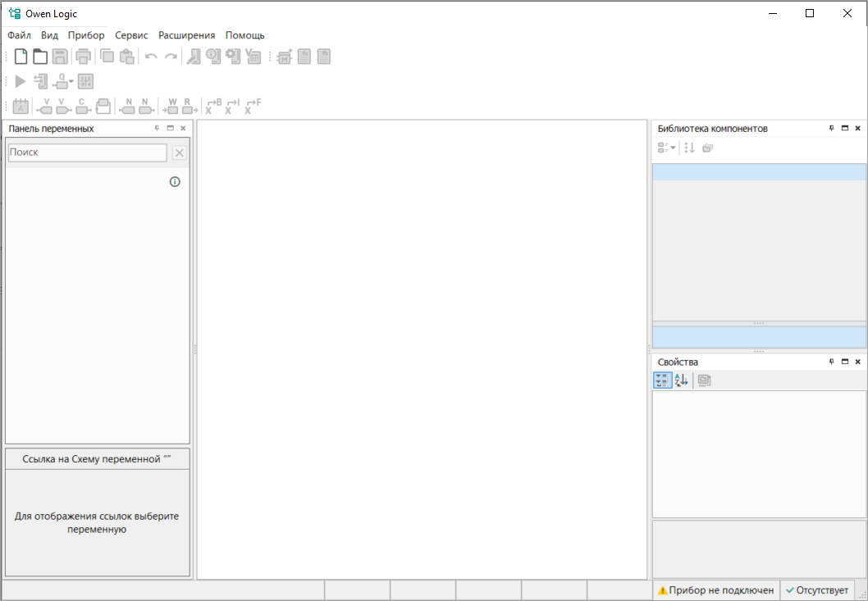868x601 pixels.
Task: Click the Ссылка на Схему переменной header
Action: (98, 459)
